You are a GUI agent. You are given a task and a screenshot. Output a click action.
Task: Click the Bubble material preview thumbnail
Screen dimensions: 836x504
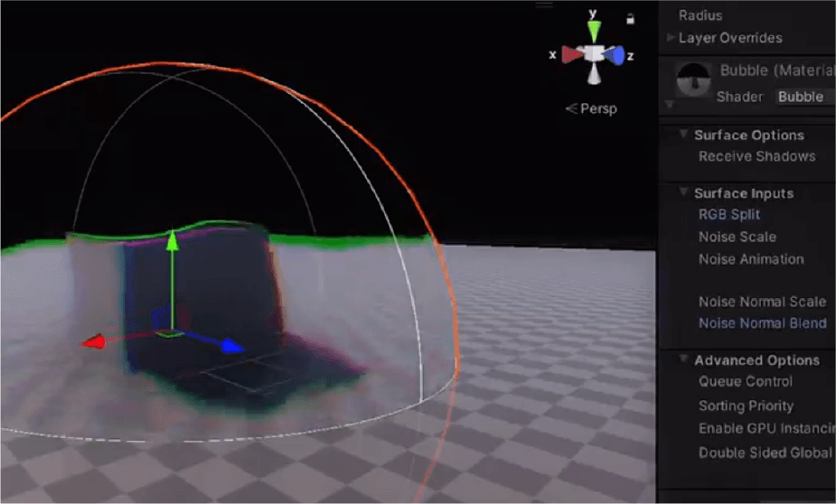tap(693, 80)
